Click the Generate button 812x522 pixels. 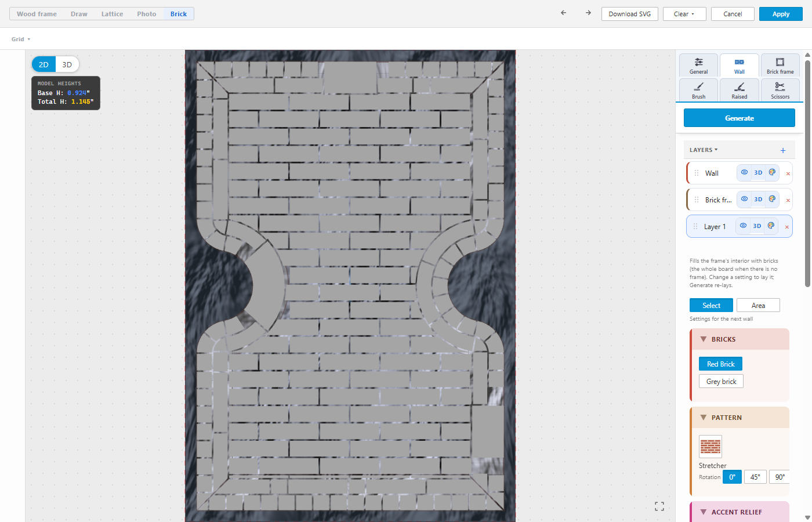coord(739,118)
